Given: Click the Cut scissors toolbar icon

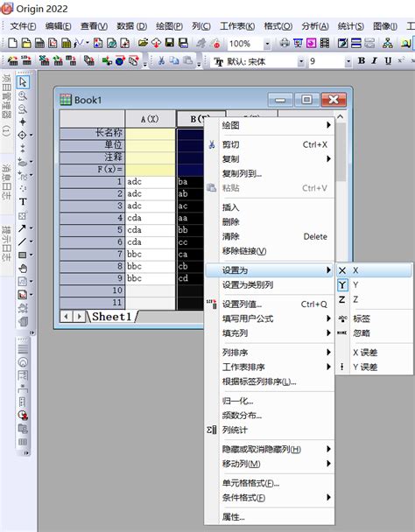Looking at the screenshot, I should 161,60.
